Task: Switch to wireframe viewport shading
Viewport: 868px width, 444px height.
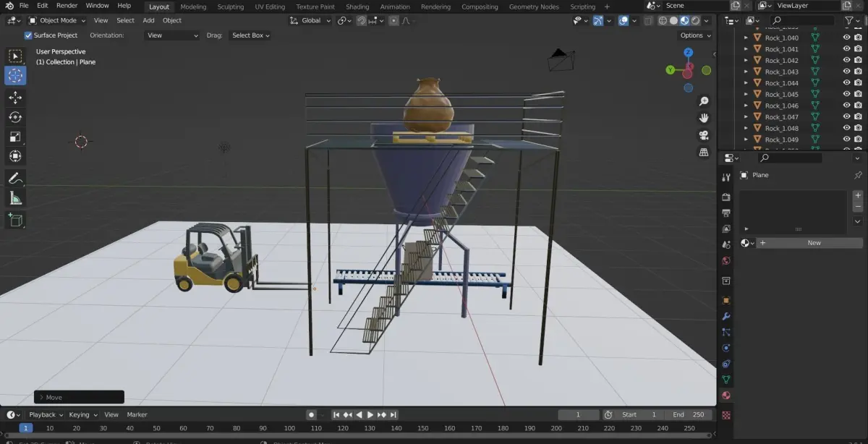Action: (662, 20)
